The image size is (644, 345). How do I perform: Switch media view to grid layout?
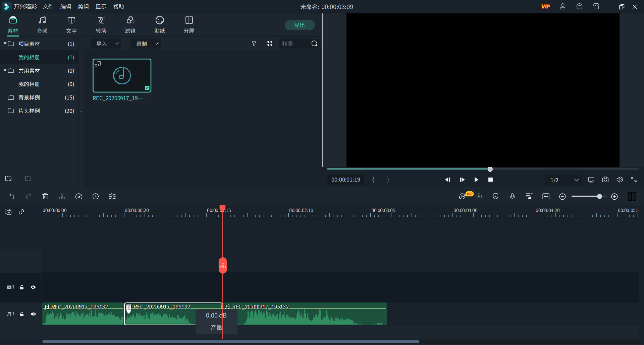point(269,44)
